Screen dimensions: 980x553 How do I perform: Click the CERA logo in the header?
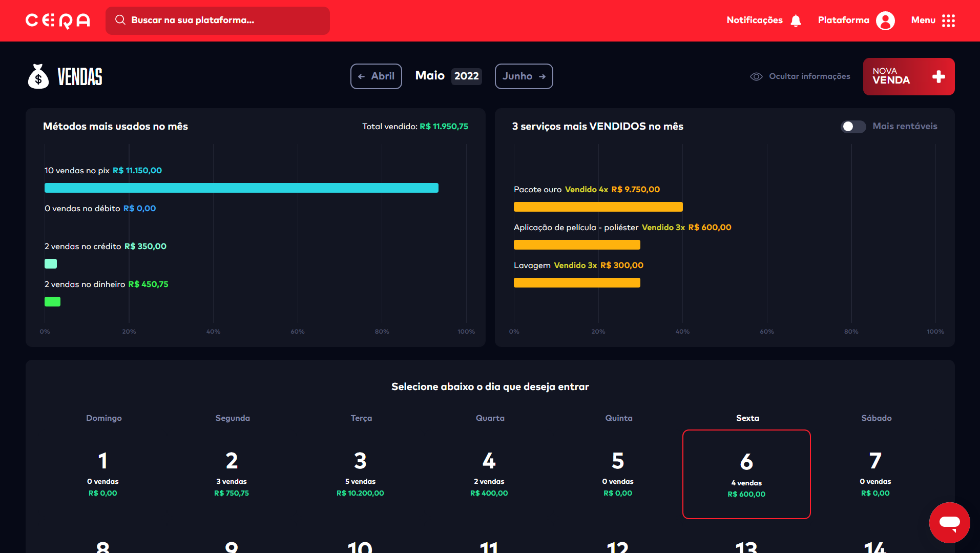coord(57,21)
